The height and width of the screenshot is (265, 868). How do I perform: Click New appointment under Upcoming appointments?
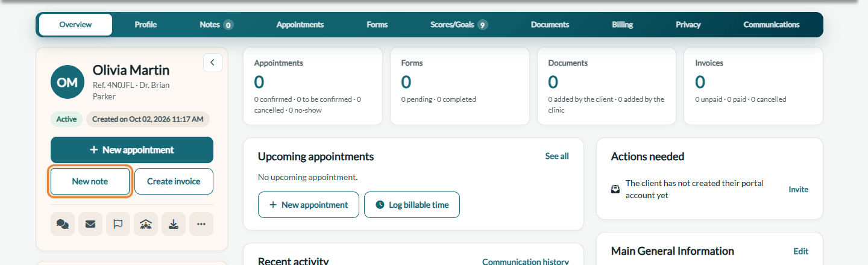309,205
